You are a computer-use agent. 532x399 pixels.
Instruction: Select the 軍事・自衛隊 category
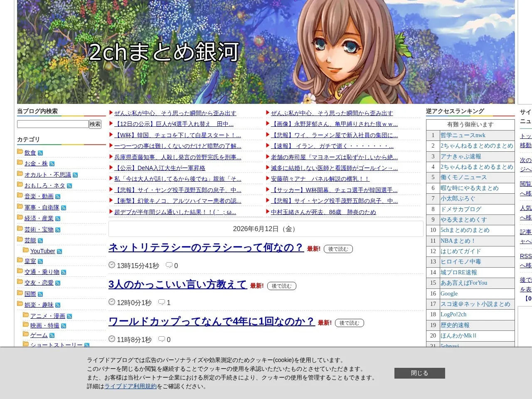pyautogui.click(x=42, y=207)
